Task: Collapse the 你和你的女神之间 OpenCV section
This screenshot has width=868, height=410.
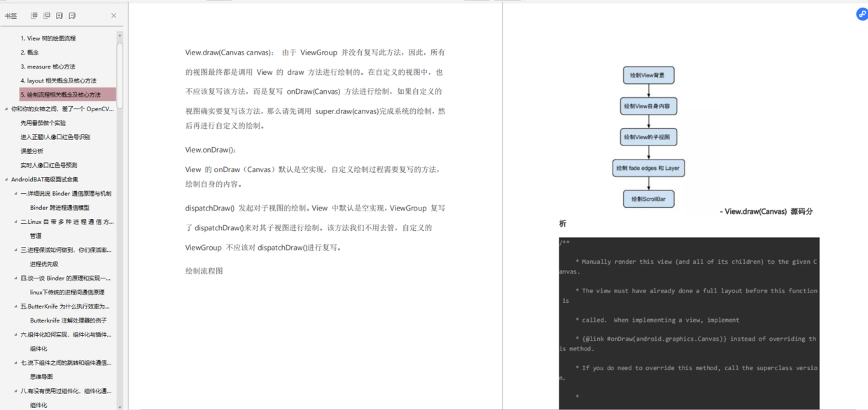Action: (6, 108)
